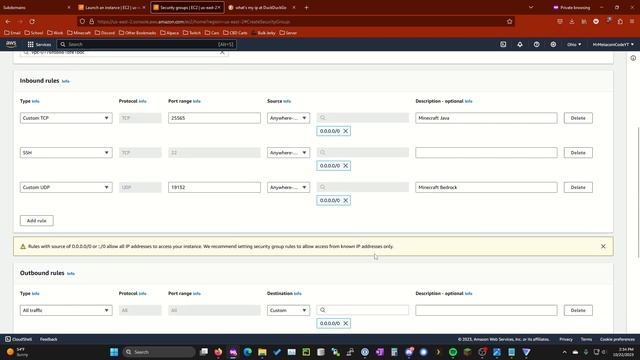Open Feedback link in footer
Screen dimensions: 640x360
pyautogui.click(x=49, y=339)
